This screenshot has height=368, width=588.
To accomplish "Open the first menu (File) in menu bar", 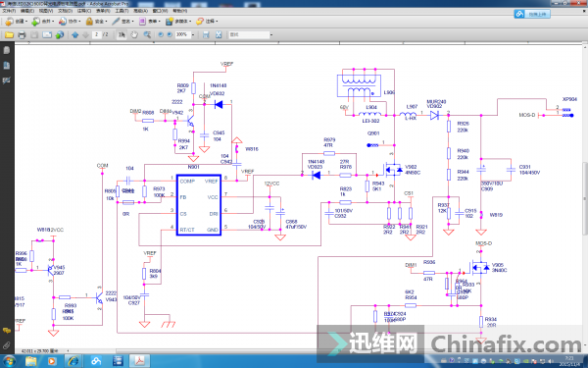I will [x=9, y=11].
